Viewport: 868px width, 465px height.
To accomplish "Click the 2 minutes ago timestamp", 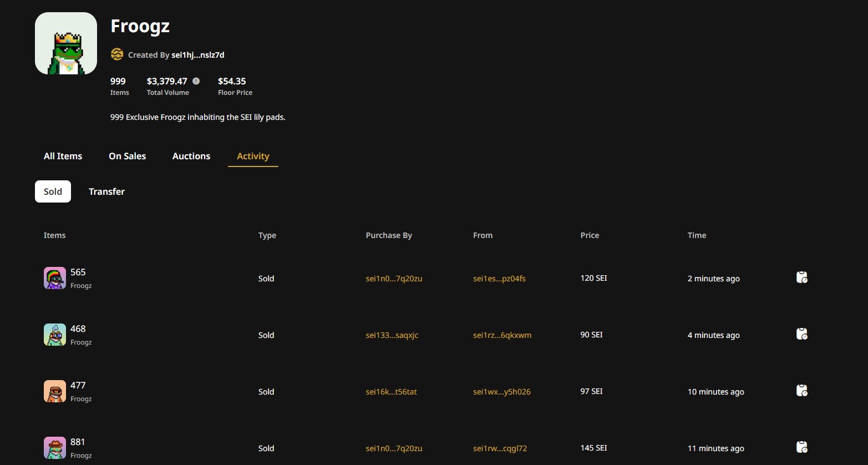I will (713, 279).
